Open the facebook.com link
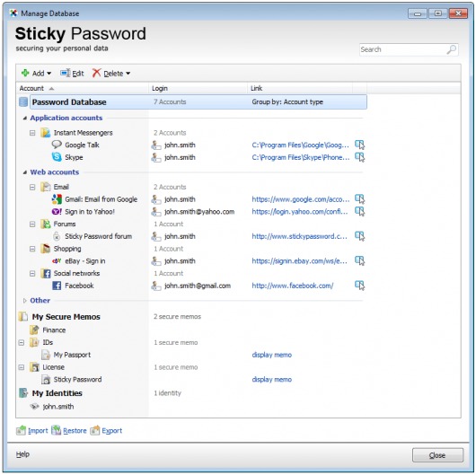This screenshot has height=475, width=476. click(x=293, y=286)
